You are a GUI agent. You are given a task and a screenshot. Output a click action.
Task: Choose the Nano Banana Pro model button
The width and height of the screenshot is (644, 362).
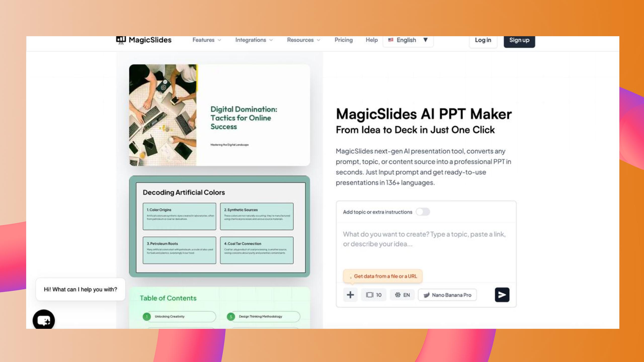pyautogui.click(x=447, y=295)
